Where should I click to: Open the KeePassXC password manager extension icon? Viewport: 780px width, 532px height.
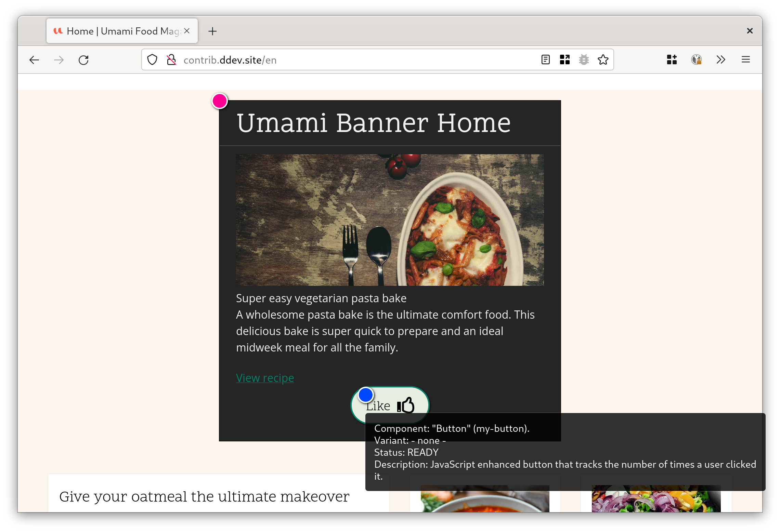[x=697, y=60]
